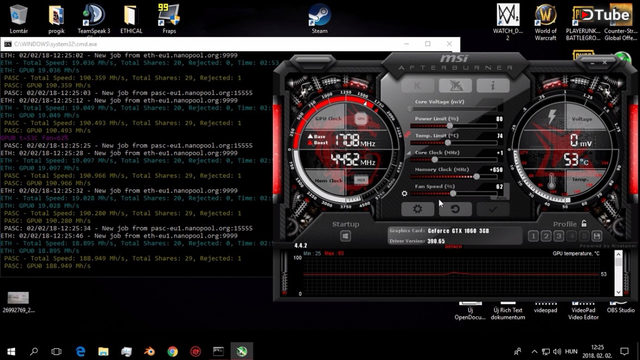The height and width of the screenshot is (360, 640).
Task: Click the MEM button in clock gauge
Action: [x=360, y=180]
